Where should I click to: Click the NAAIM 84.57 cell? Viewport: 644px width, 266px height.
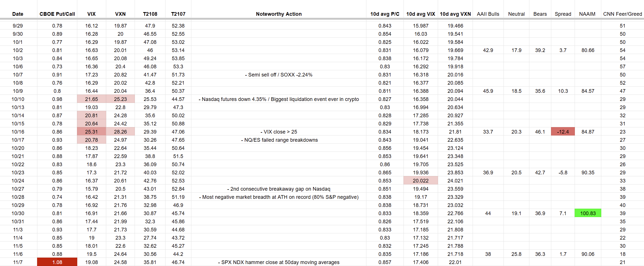588,91
